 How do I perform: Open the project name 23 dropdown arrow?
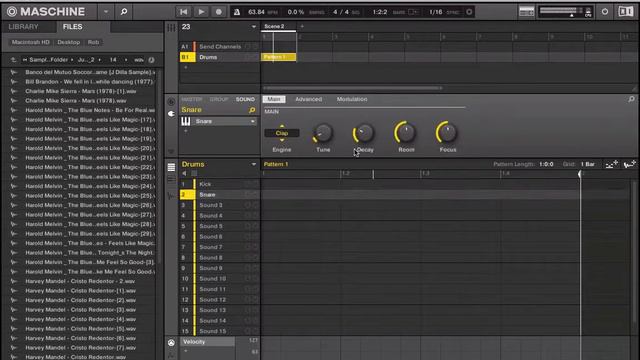(254, 27)
